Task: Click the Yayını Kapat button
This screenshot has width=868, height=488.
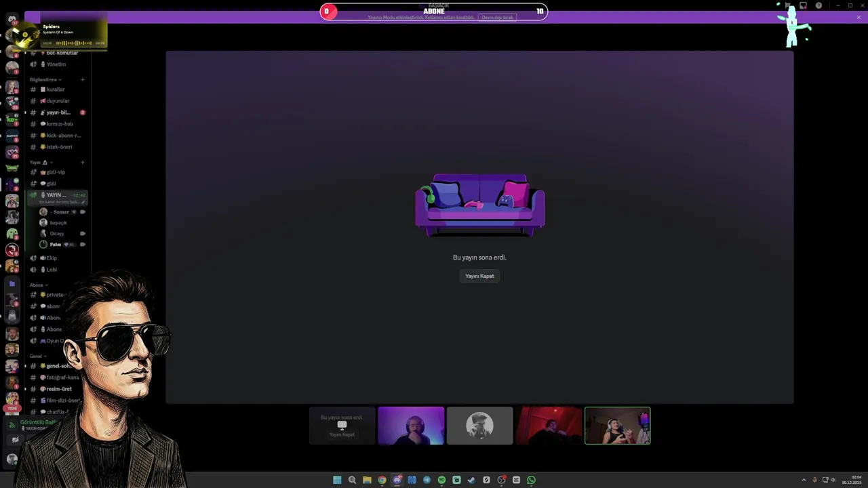Action: point(479,276)
